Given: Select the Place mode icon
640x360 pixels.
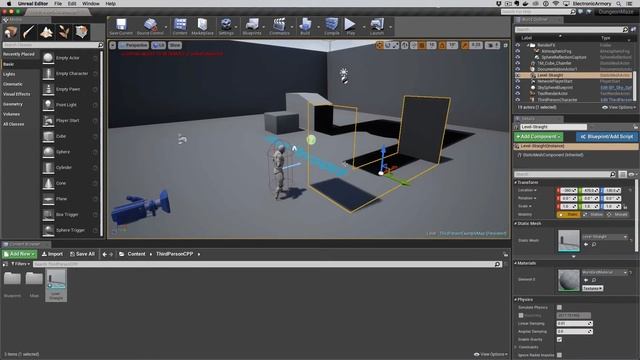Looking at the screenshot, I should click(x=11, y=32).
